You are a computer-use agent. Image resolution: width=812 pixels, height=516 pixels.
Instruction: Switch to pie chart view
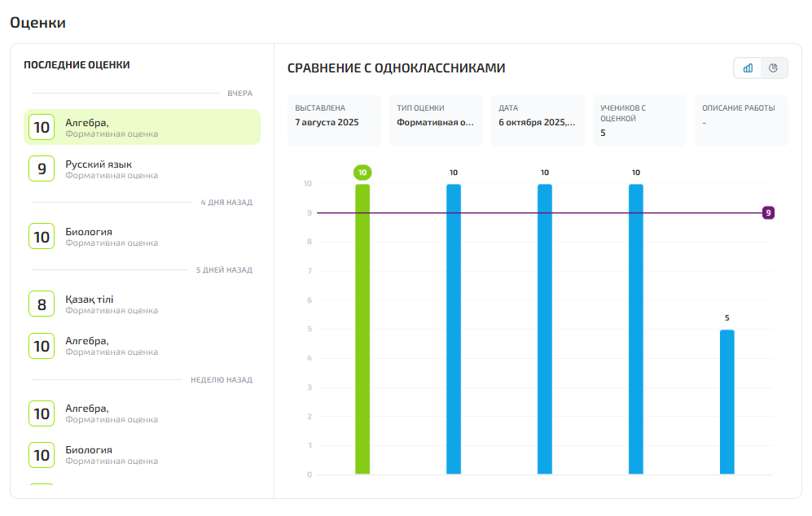pos(774,68)
